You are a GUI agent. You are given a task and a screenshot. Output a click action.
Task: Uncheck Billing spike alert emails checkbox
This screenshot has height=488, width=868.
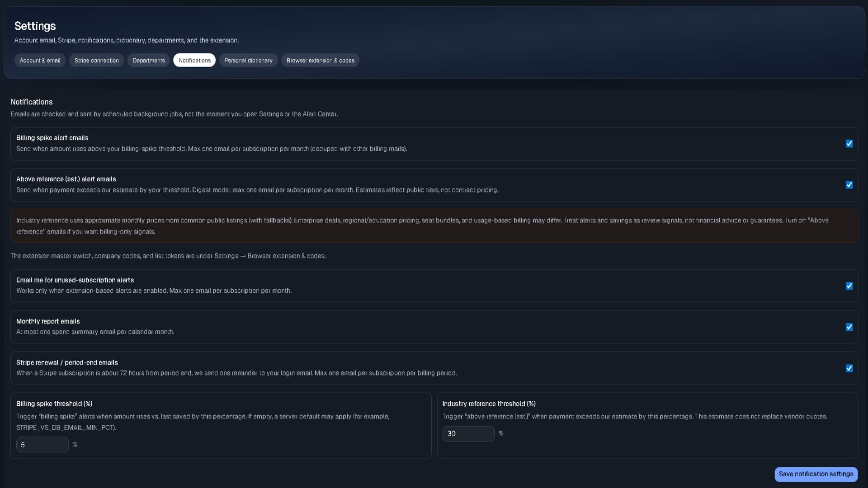pos(849,144)
